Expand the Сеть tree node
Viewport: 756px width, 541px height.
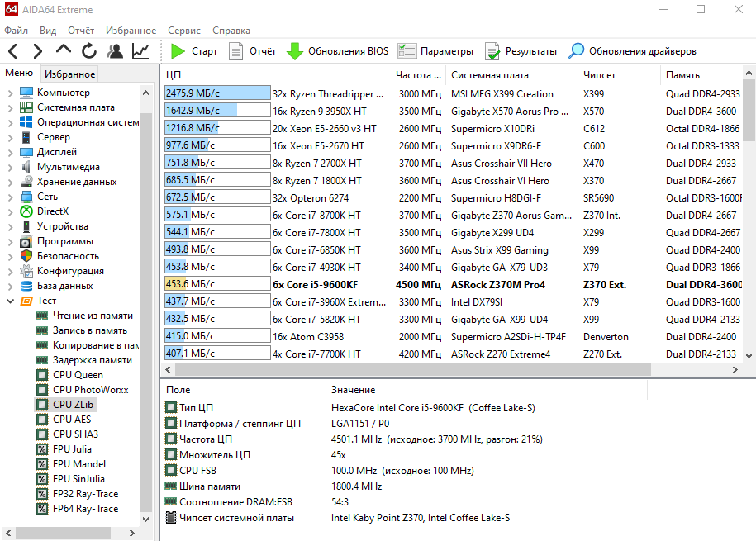[10, 197]
